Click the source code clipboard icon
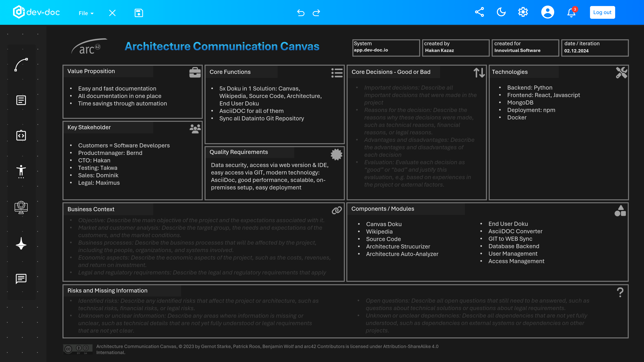 coord(21,135)
